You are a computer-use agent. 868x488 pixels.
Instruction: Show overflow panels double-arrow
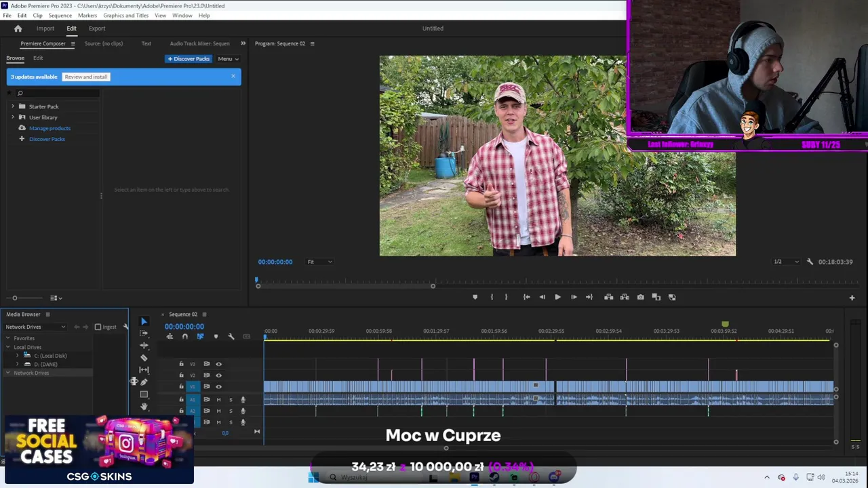click(x=243, y=43)
